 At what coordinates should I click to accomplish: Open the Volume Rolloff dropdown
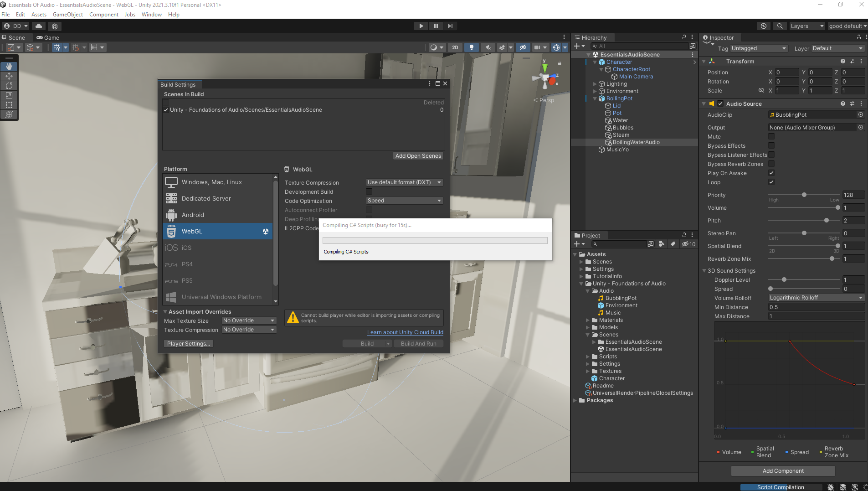[x=816, y=298]
